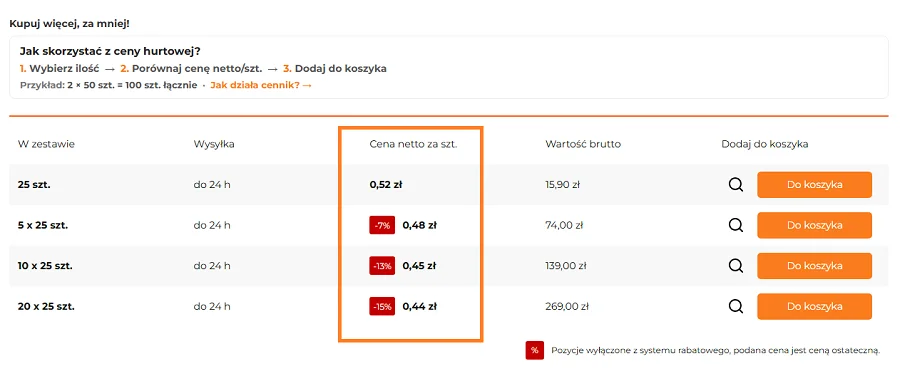This screenshot has height=371, width=900.
Task: Click the red % legend icon
Action: (534, 350)
